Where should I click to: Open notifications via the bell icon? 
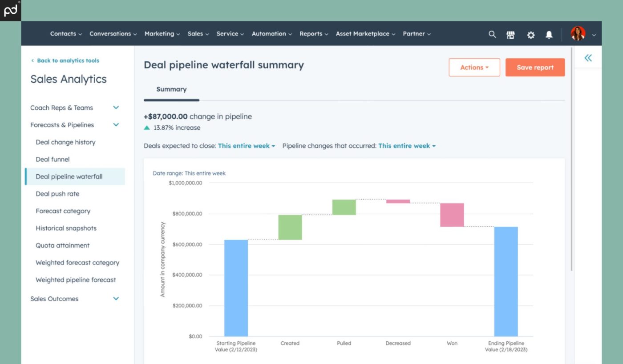[x=549, y=34]
